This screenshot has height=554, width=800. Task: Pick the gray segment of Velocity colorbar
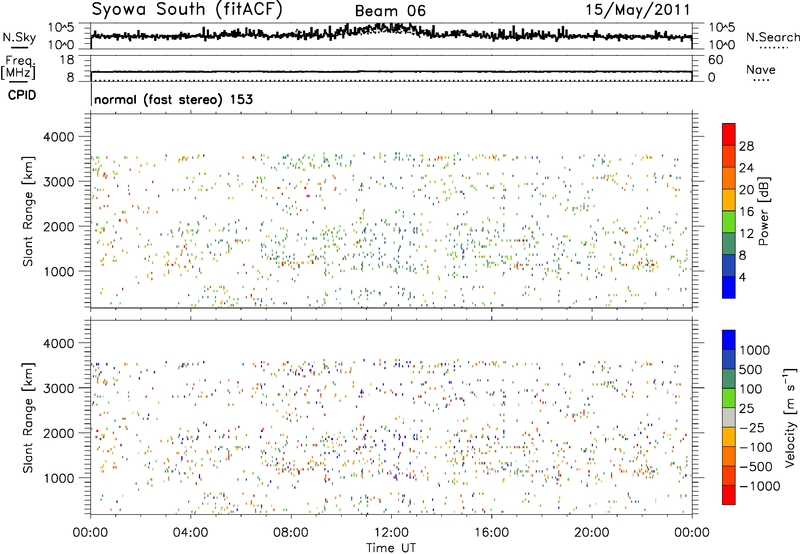pos(729,417)
